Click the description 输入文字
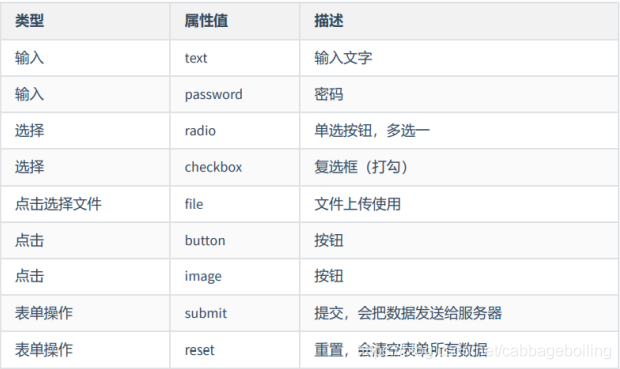Viewport: 620px width, 369px height. point(343,58)
